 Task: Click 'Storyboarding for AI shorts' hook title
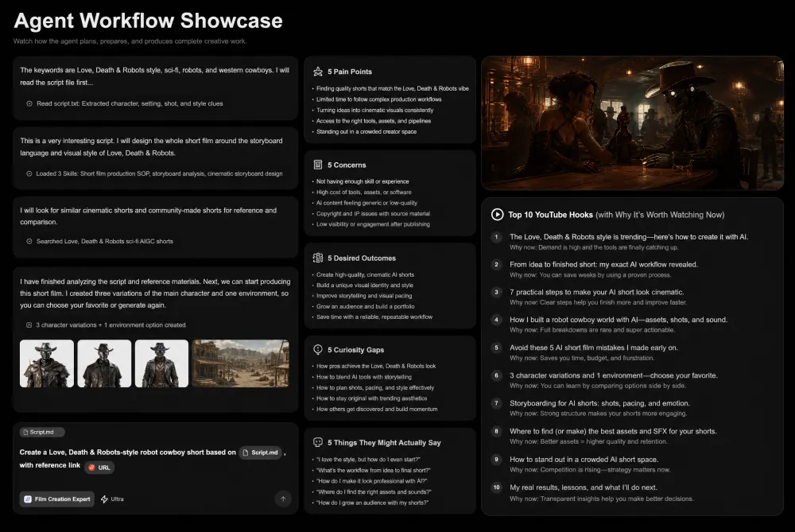coord(599,403)
